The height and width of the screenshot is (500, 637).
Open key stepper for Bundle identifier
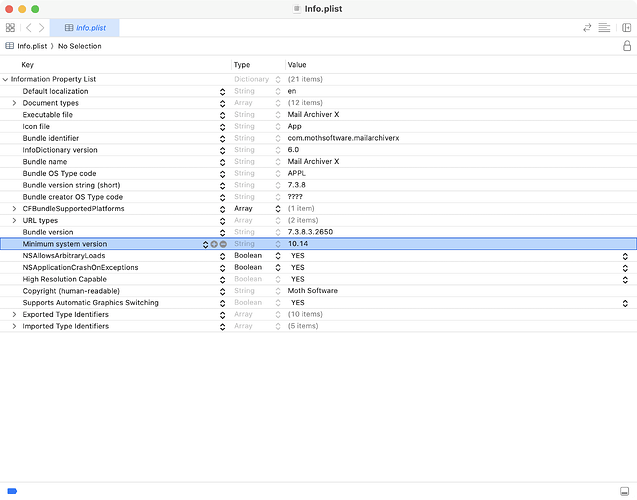click(222, 139)
